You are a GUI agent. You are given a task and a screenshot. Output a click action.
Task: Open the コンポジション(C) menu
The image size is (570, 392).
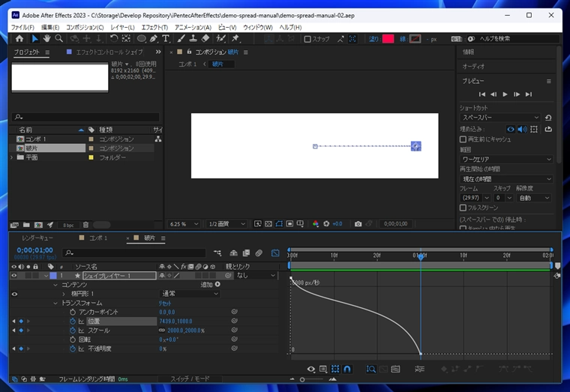click(x=85, y=27)
